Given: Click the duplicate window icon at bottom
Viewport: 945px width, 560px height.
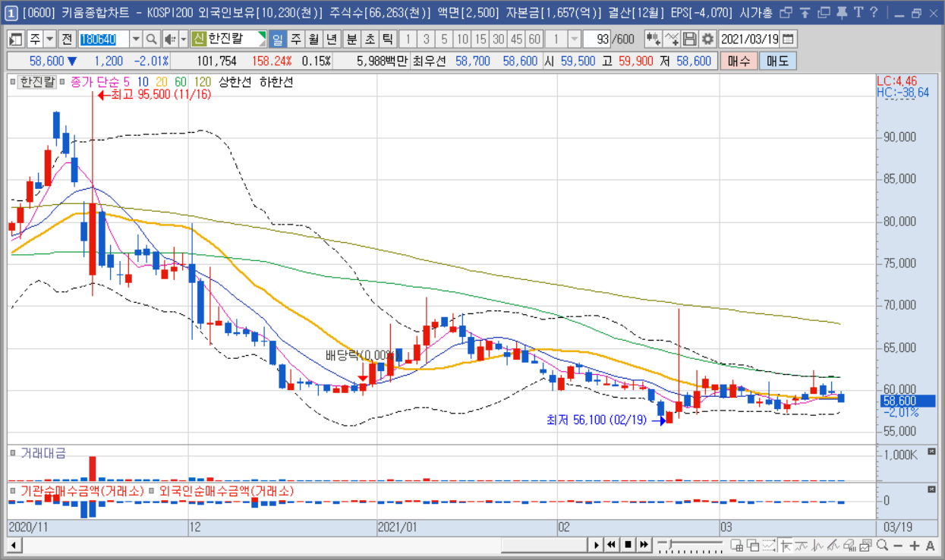Looking at the screenshot, I should 752,545.
